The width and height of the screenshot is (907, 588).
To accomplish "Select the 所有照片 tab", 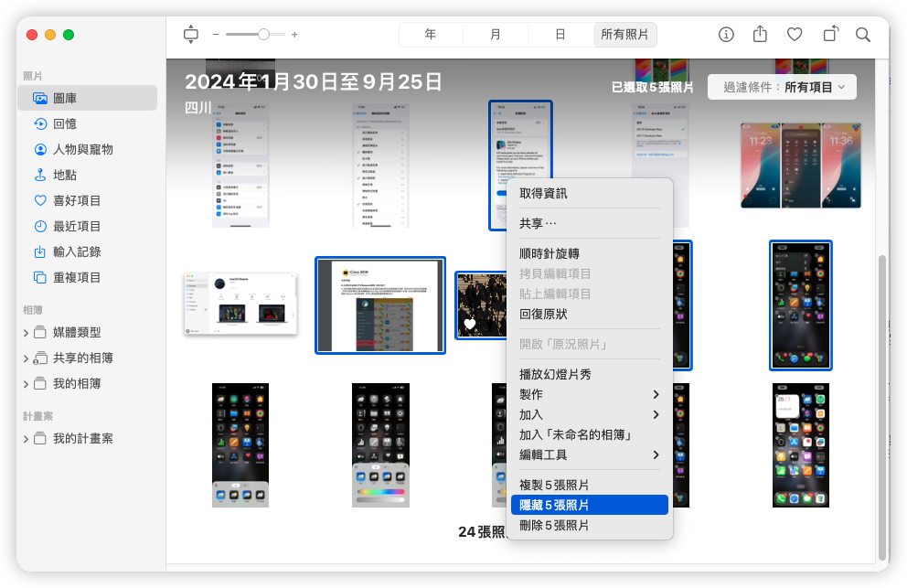I will [x=624, y=35].
